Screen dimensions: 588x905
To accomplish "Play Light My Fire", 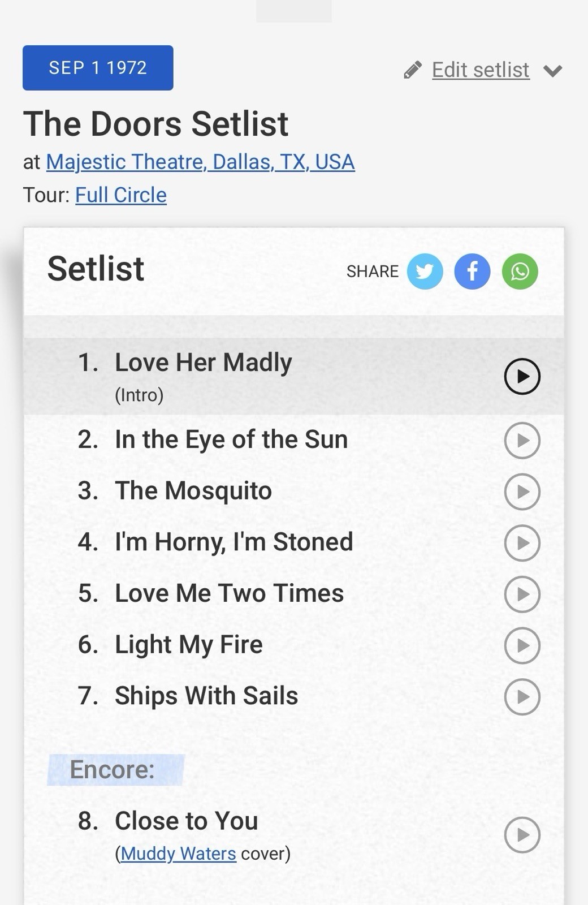I will tap(522, 645).
